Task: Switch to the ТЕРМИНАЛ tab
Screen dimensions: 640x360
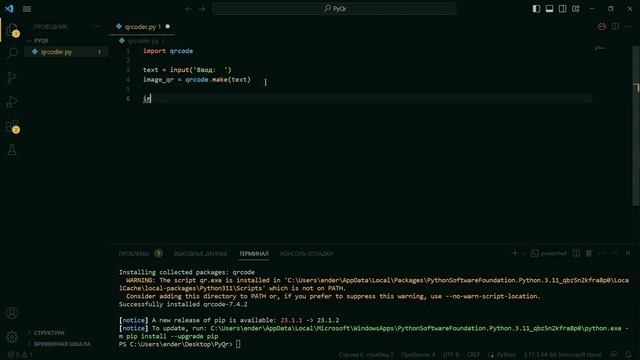Action: (254, 253)
